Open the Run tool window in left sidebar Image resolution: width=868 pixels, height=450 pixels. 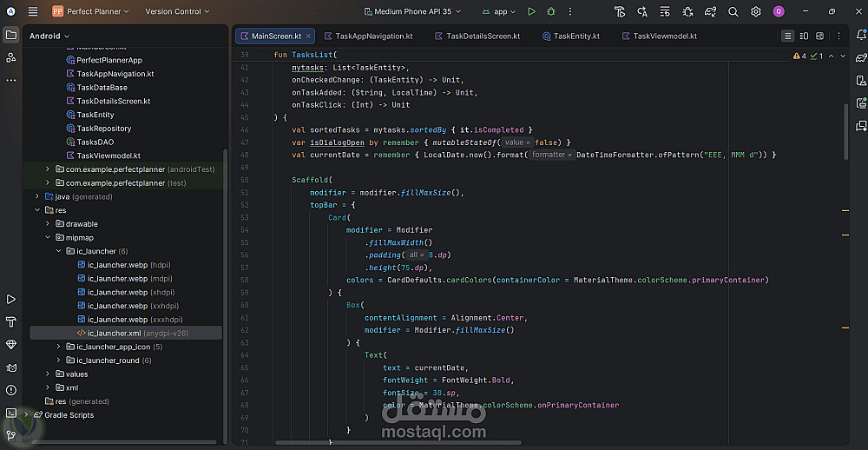(11, 299)
